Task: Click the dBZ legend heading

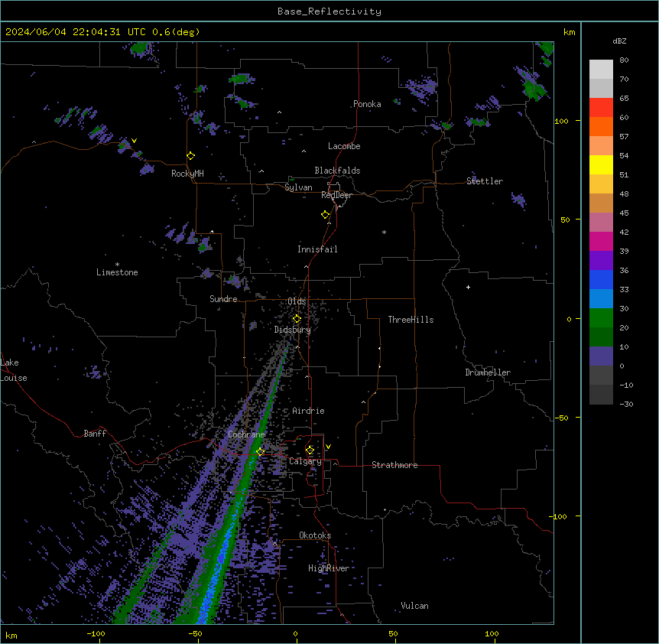Action: pos(619,41)
